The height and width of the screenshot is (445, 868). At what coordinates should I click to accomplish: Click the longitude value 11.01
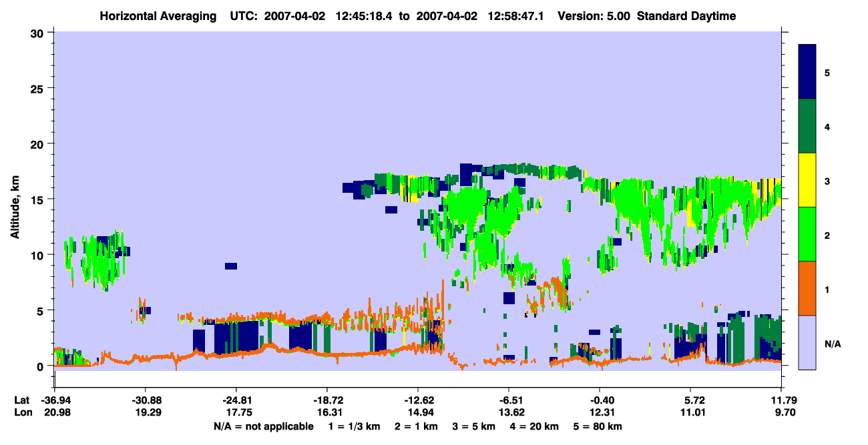692,413
